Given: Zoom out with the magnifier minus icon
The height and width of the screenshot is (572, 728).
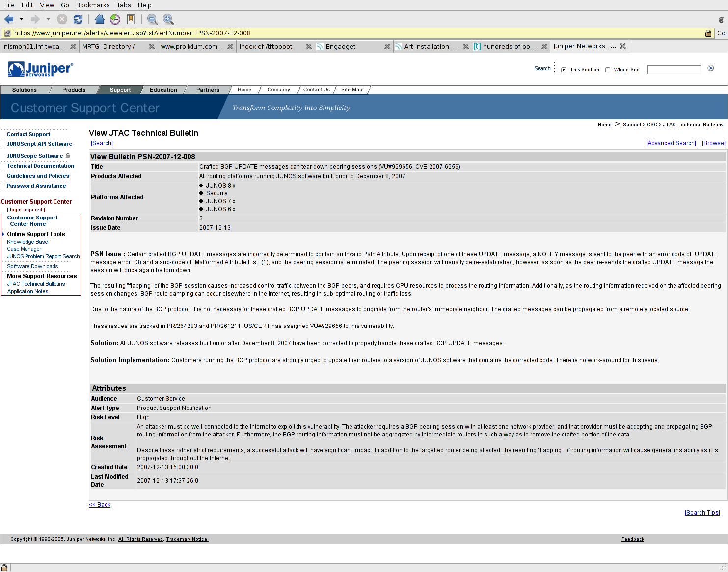Looking at the screenshot, I should click(153, 19).
